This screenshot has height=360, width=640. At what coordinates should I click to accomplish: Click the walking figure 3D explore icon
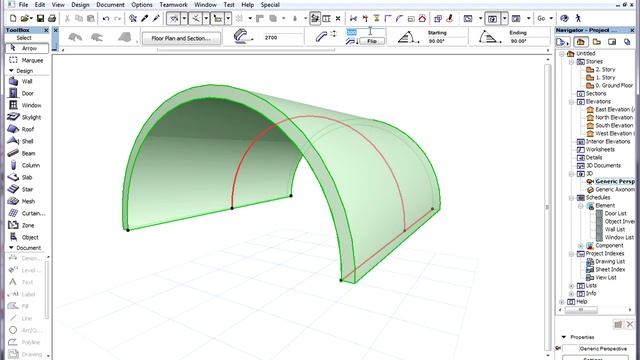coord(578,18)
